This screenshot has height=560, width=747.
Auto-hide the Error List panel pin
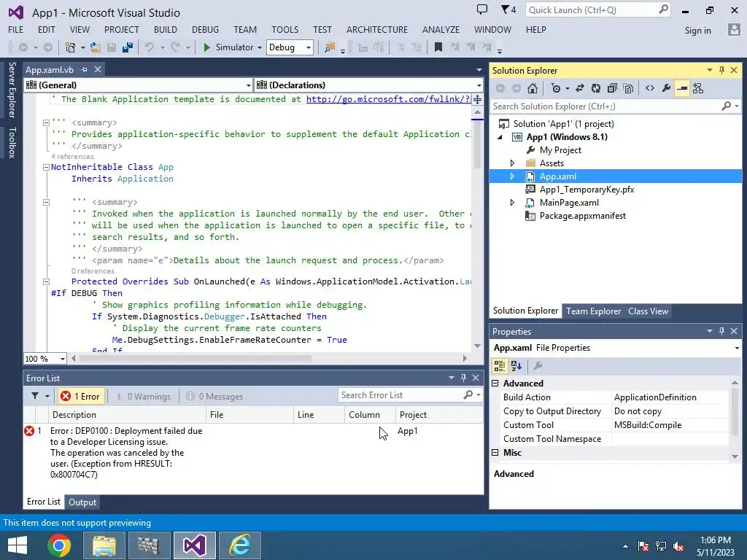[463, 378]
